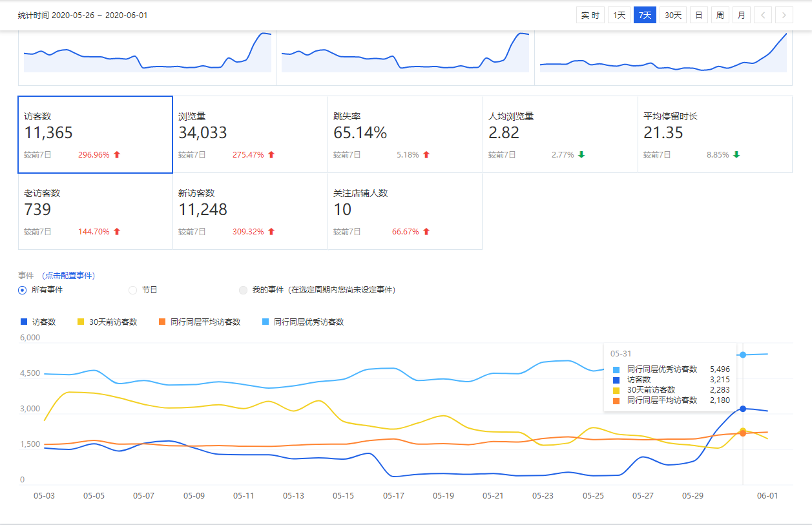
Task: Click the 06-01 x-axis label
Action: (767, 496)
